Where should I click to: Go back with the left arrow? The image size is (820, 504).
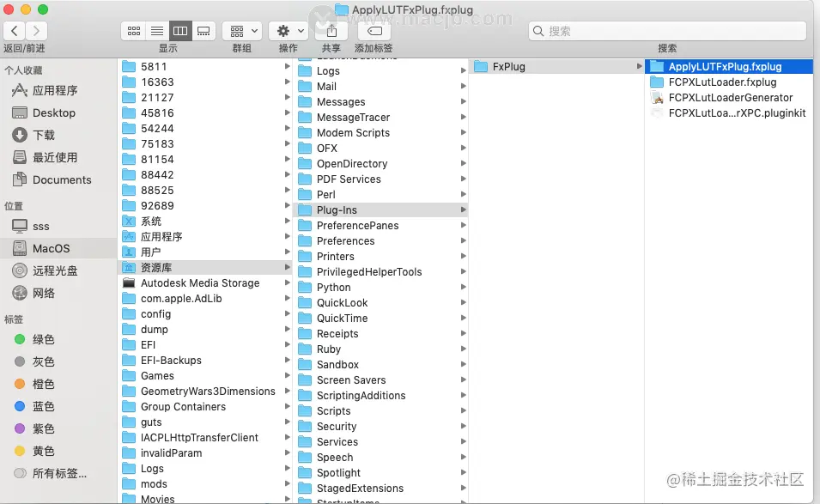(15, 31)
